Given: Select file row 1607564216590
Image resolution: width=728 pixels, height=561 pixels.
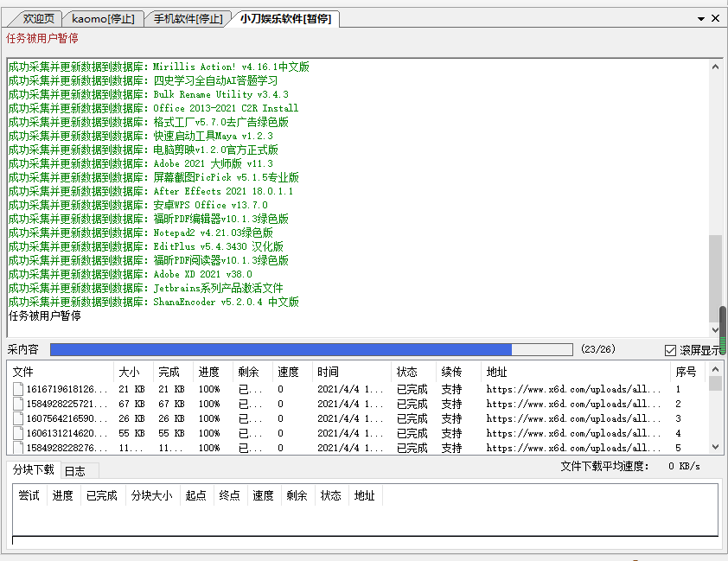Looking at the screenshot, I should point(357,418).
